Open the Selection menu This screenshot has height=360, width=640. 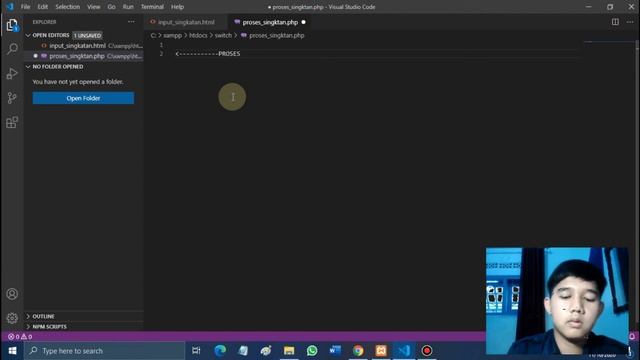click(x=68, y=7)
